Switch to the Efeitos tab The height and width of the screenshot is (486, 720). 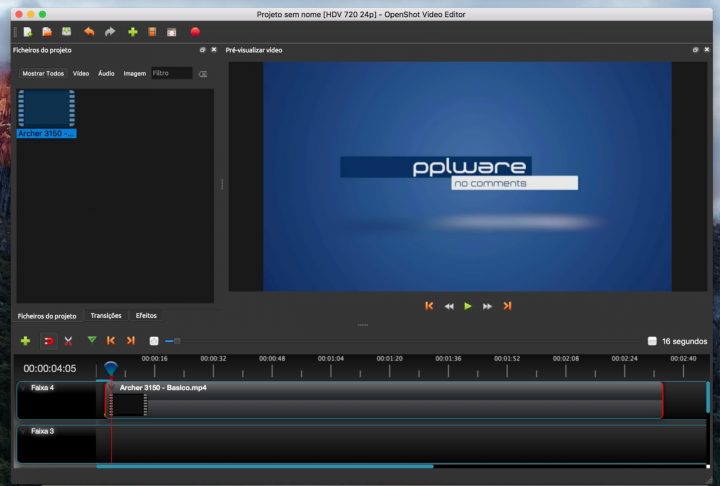[146, 315]
